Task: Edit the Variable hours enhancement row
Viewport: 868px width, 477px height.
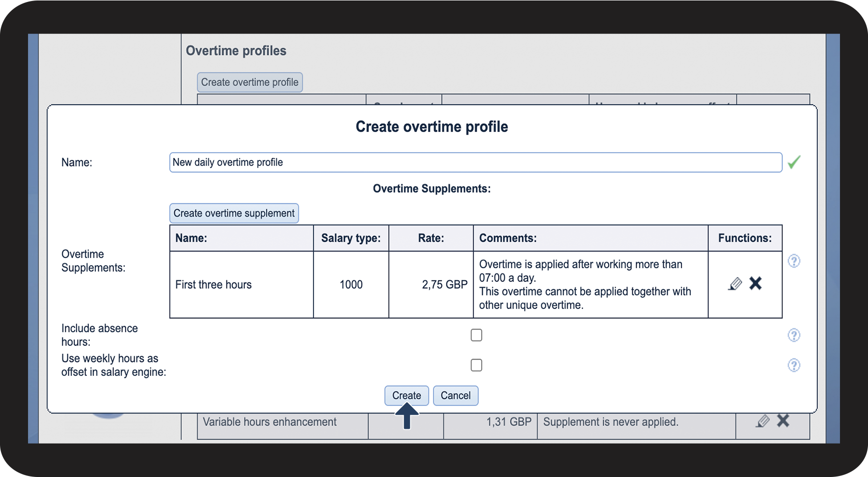Action: point(762,421)
